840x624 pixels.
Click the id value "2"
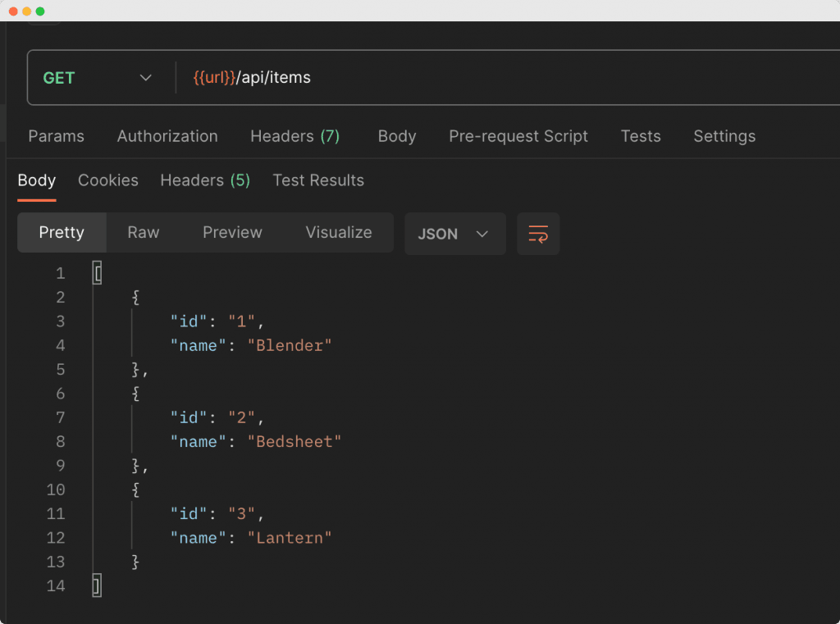coord(241,418)
